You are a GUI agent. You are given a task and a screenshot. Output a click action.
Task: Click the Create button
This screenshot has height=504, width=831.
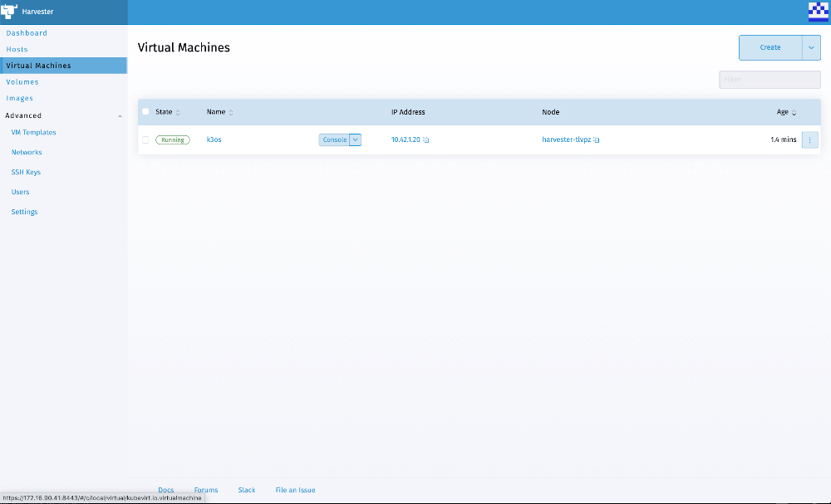(x=770, y=47)
